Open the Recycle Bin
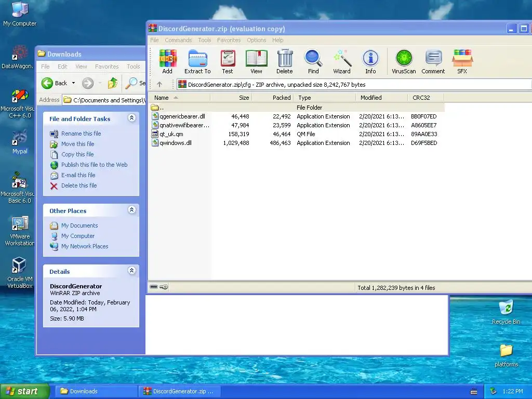Viewport: 532px width, 399px height. click(x=506, y=312)
